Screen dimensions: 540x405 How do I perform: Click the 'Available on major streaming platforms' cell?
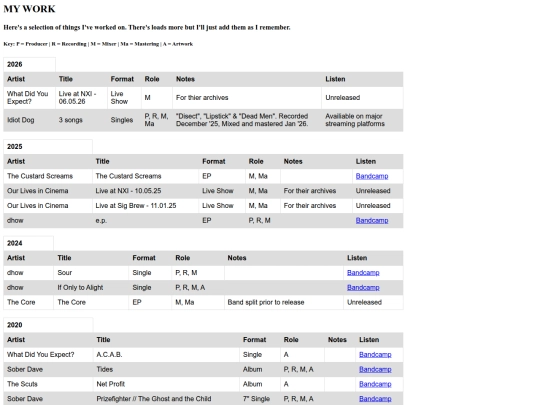click(x=362, y=120)
